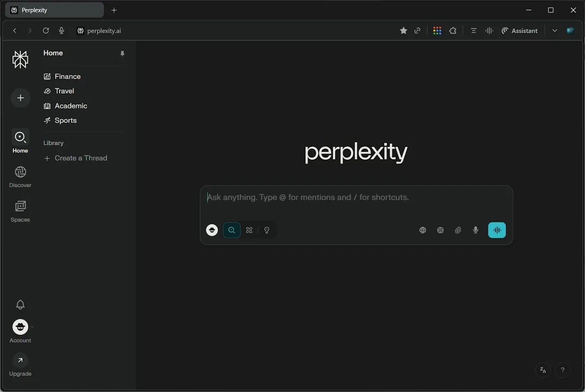Screen dimensions: 585x392
Task: Open the colorful apps grid icon
Action: 437,31
